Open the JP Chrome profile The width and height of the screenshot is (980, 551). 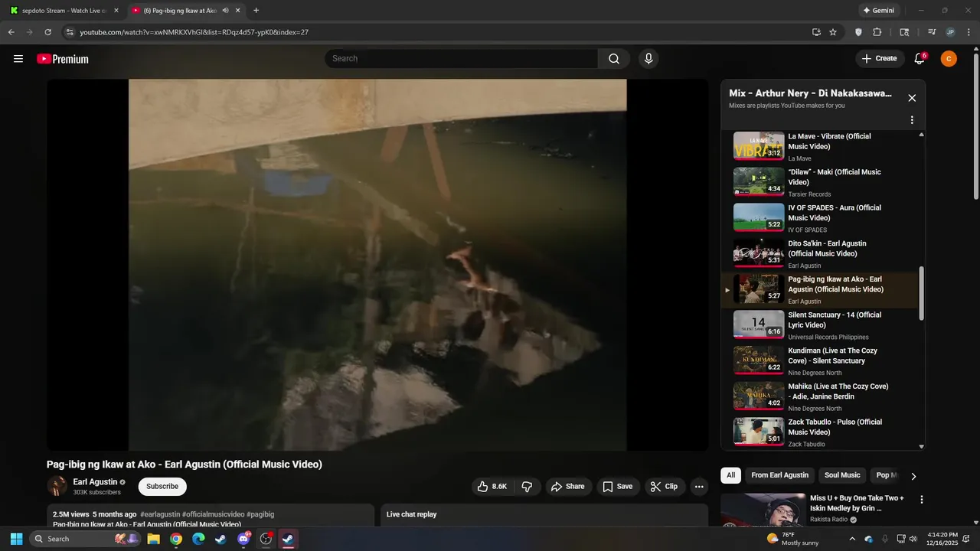tap(950, 32)
